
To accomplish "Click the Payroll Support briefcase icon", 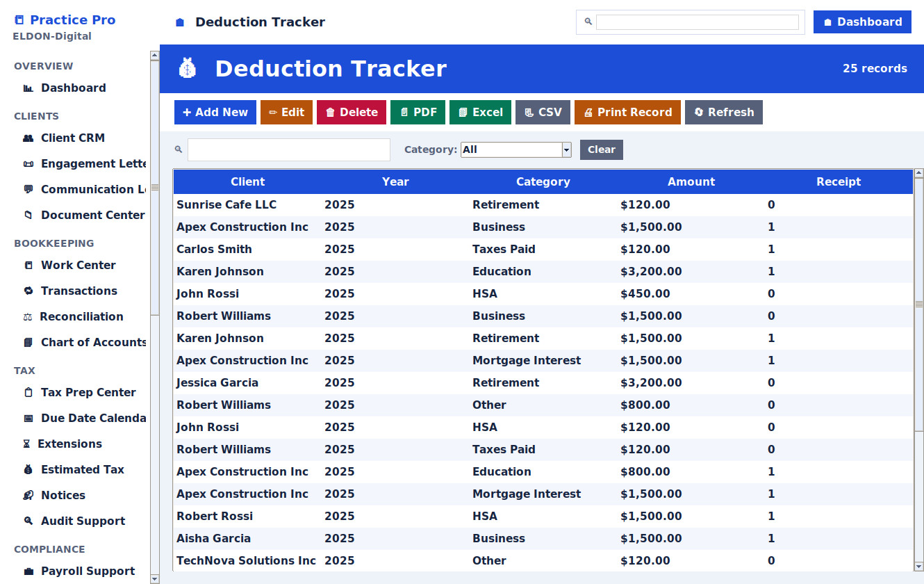I will (x=28, y=571).
